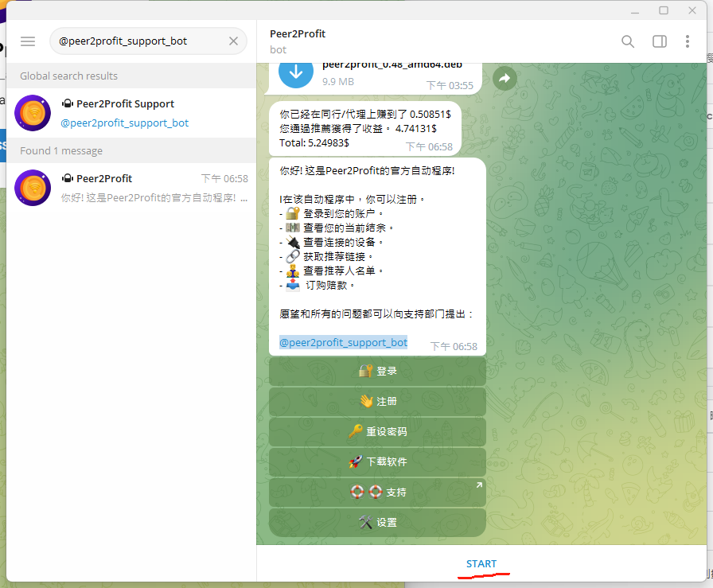Click the 支持 support bot button
Screen dimensions: 713x588
[x=377, y=492]
